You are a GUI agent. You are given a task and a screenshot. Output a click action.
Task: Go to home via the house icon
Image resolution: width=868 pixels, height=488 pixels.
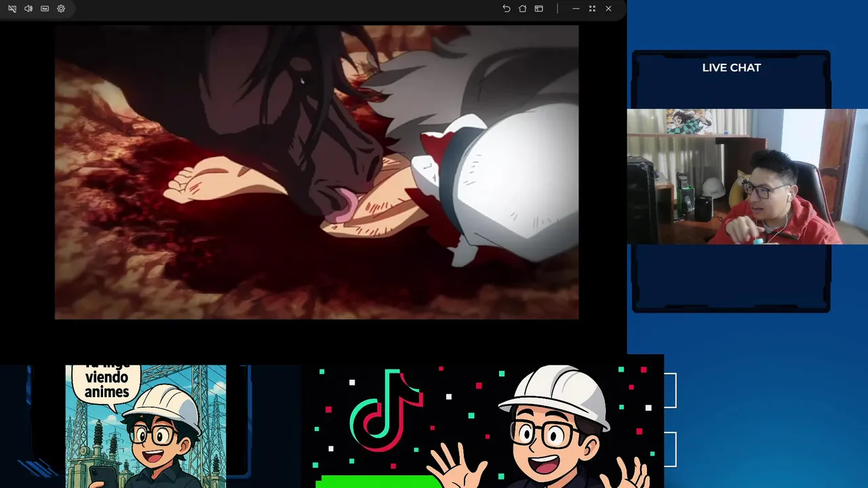(523, 9)
